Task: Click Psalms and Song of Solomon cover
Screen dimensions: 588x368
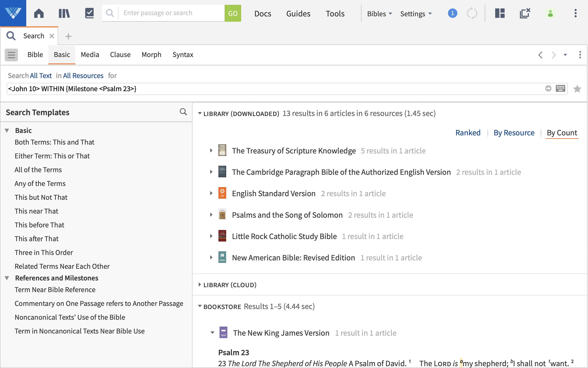Action: (x=222, y=214)
